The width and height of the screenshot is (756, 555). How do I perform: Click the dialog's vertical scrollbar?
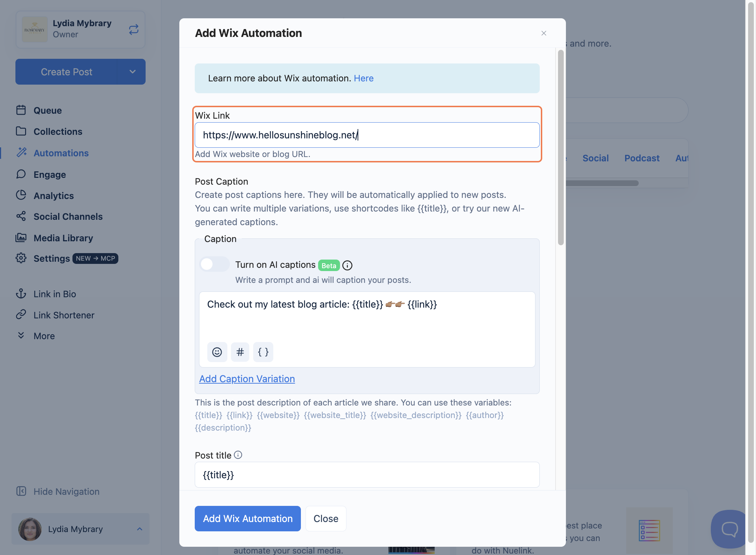561,147
